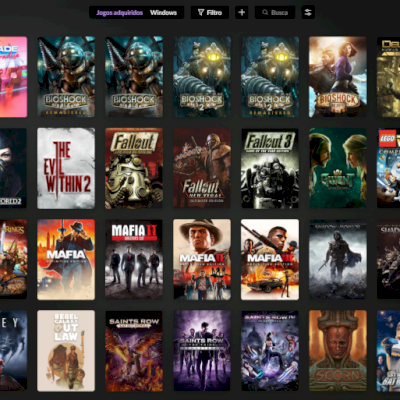
Task: Open the original BioShock cover without Remastered label
Action: point(134,77)
